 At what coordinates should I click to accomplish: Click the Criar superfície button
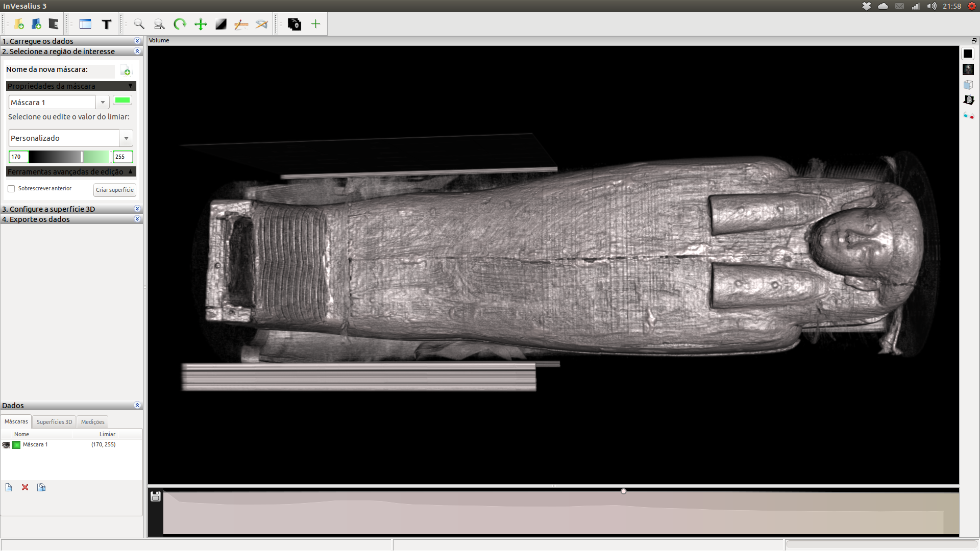114,190
